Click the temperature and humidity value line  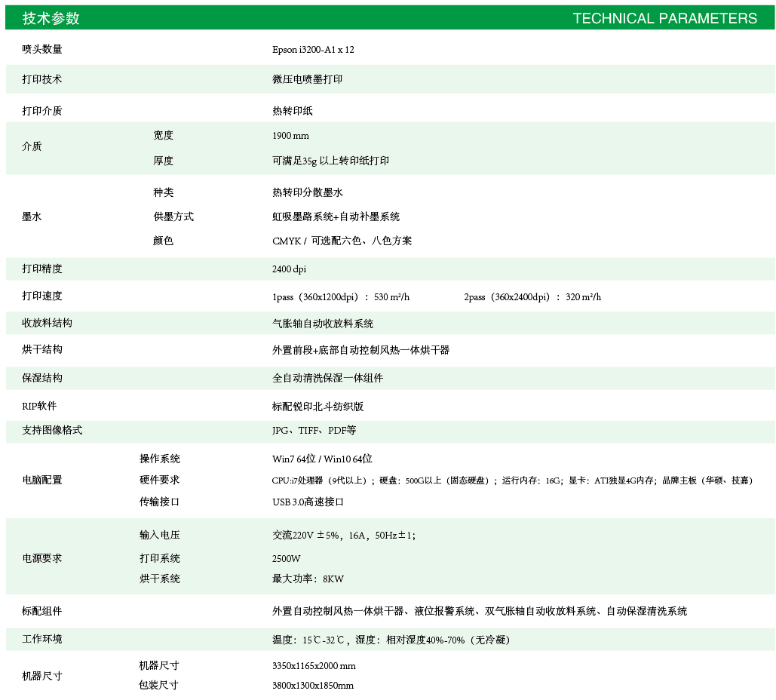point(391,640)
